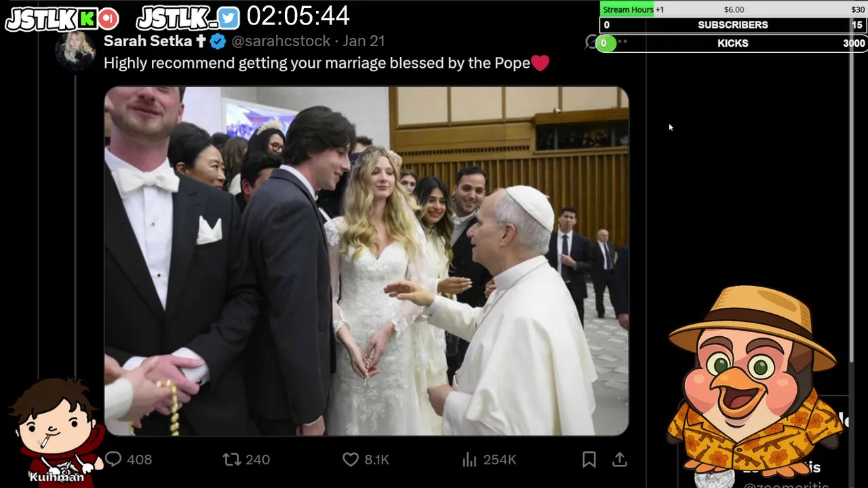Click the reply comment icon
Viewport: 868px width, 488px height.
click(113, 460)
